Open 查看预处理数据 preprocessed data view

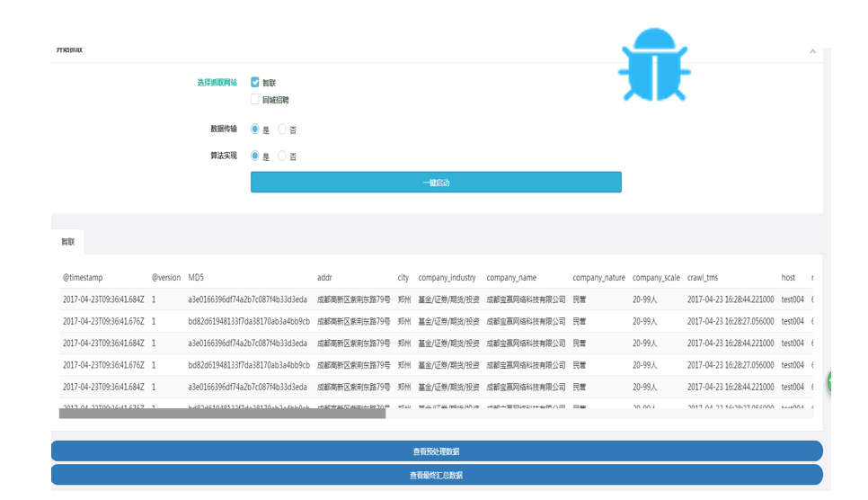click(437, 451)
